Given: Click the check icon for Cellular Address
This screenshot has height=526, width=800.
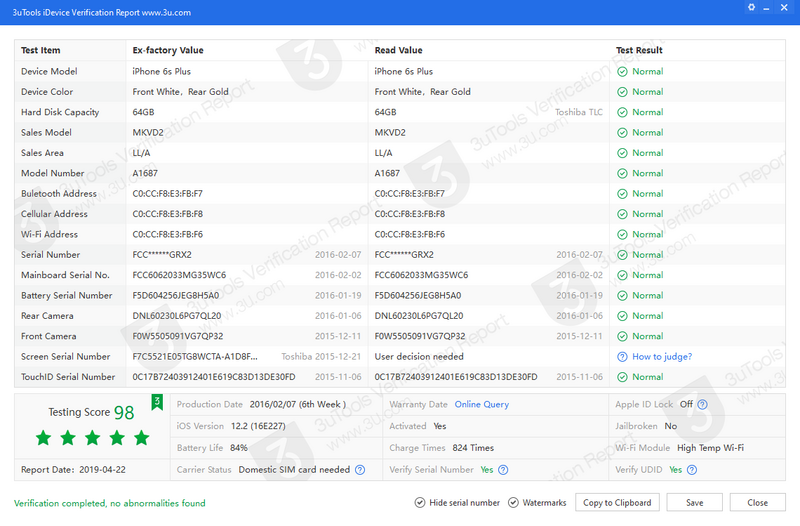Looking at the screenshot, I should [622, 214].
